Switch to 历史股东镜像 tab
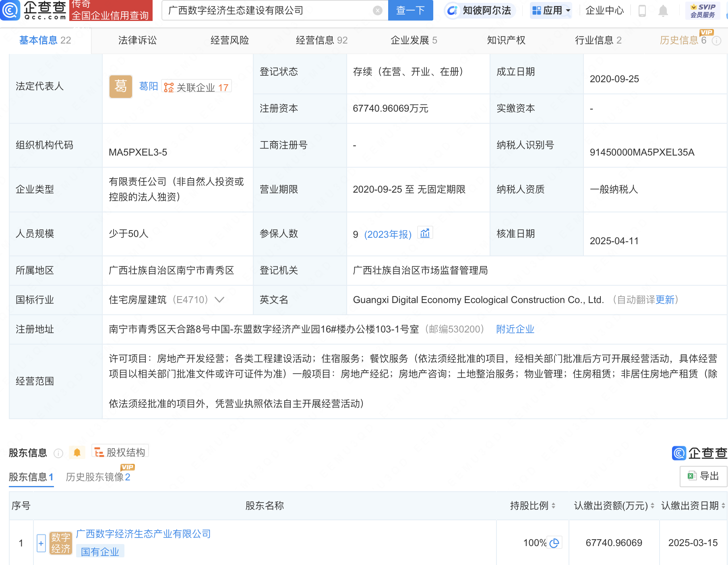728x565 pixels. (98, 477)
